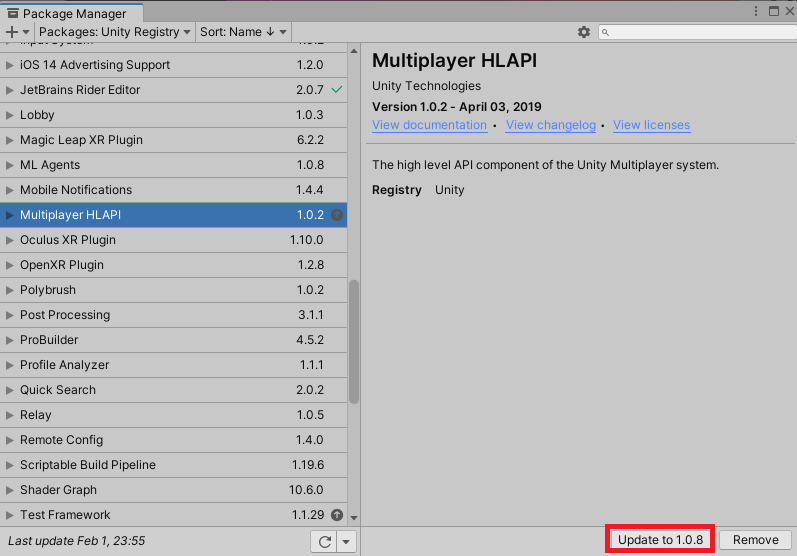
Task: Click the ML Agents version 1.0.8 text
Action: pyautogui.click(x=310, y=165)
